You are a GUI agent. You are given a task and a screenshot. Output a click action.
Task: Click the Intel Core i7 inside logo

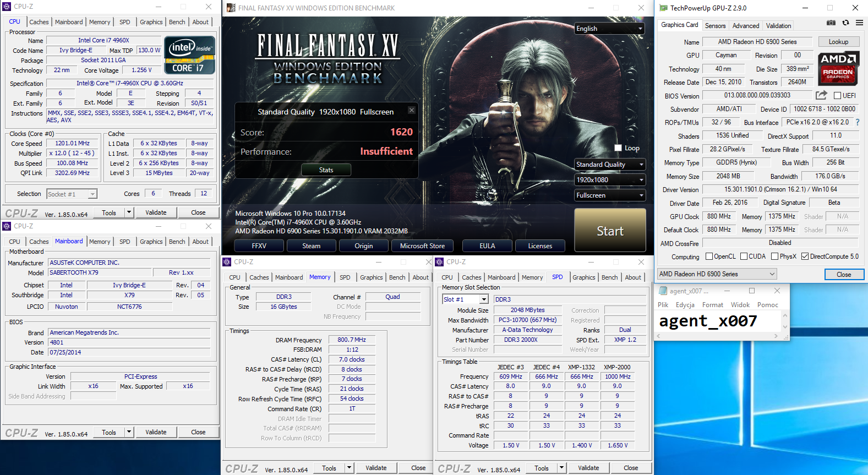[190, 55]
